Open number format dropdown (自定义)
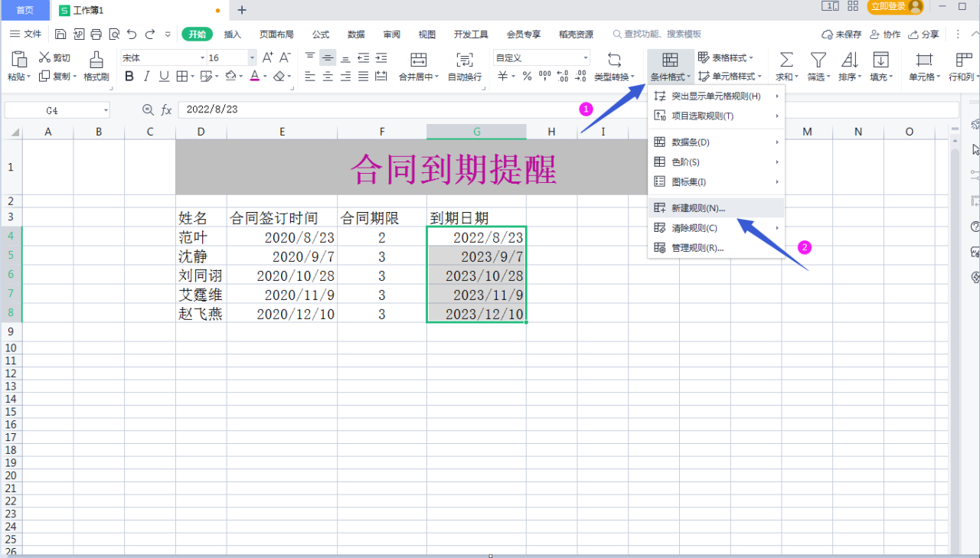 coord(586,57)
